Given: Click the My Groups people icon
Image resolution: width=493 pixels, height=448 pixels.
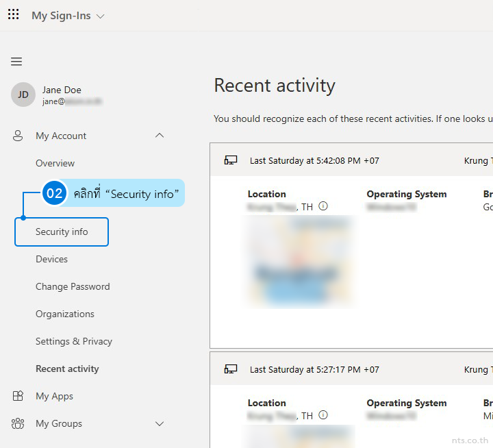Looking at the screenshot, I should [18, 423].
